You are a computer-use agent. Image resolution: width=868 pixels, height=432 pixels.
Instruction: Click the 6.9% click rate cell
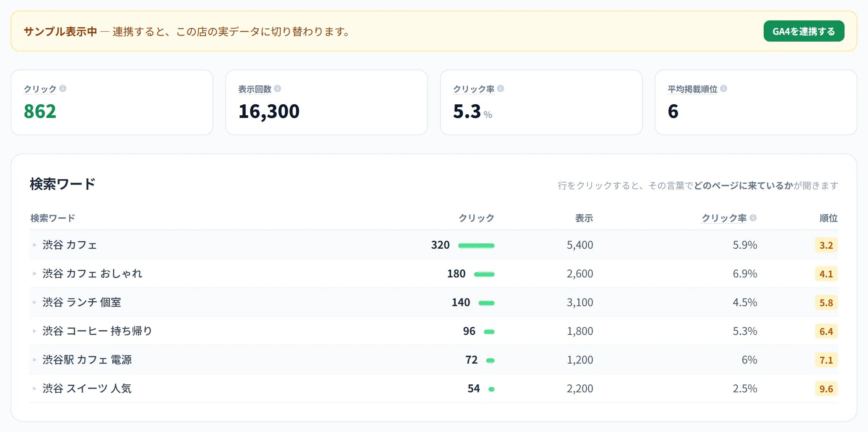745,274
